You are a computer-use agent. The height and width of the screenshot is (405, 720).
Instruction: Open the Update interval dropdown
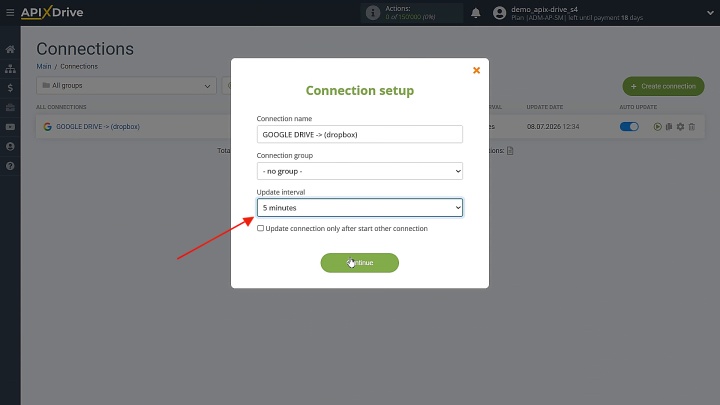[360, 208]
